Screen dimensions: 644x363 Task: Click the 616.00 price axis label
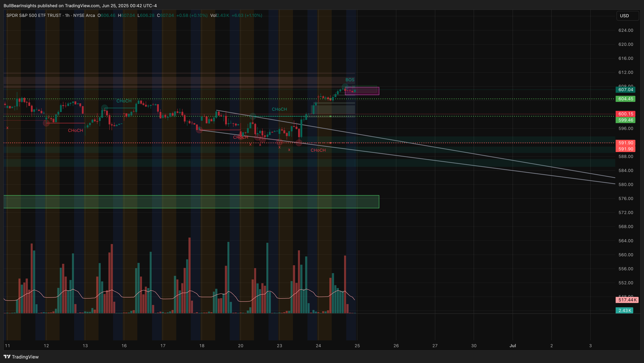[626, 58]
